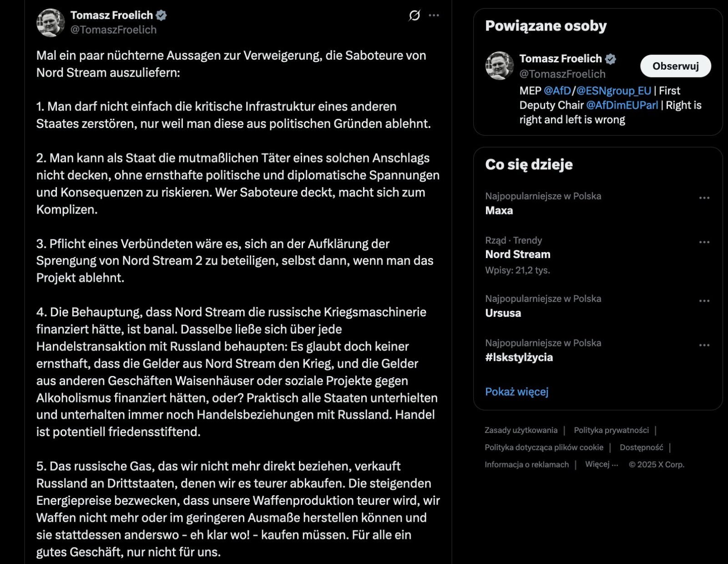
Task: Click the Grok icon on the post
Action: 414,15
